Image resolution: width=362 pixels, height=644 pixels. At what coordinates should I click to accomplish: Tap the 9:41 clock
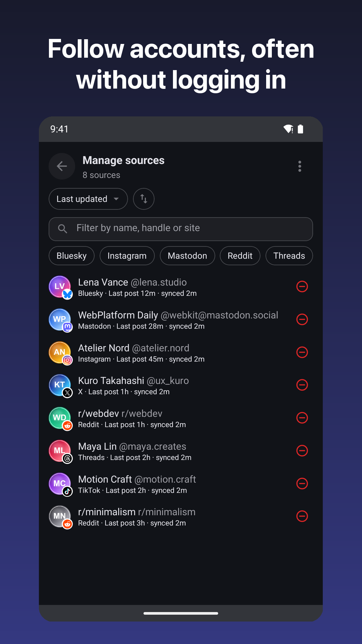59,129
